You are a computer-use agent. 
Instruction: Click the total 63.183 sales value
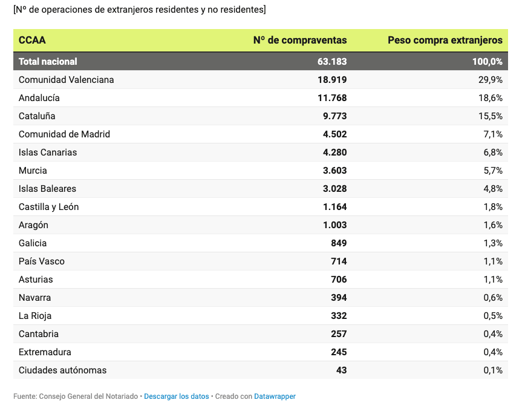[x=332, y=62]
